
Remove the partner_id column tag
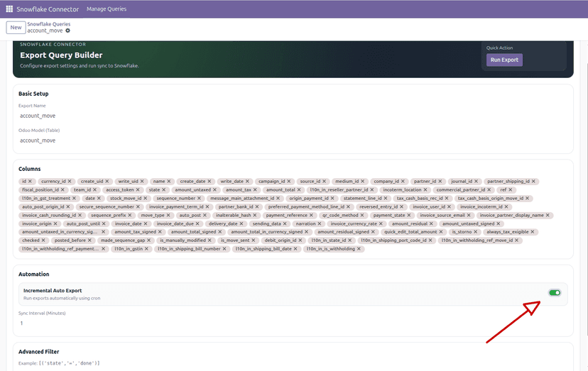(x=440, y=182)
